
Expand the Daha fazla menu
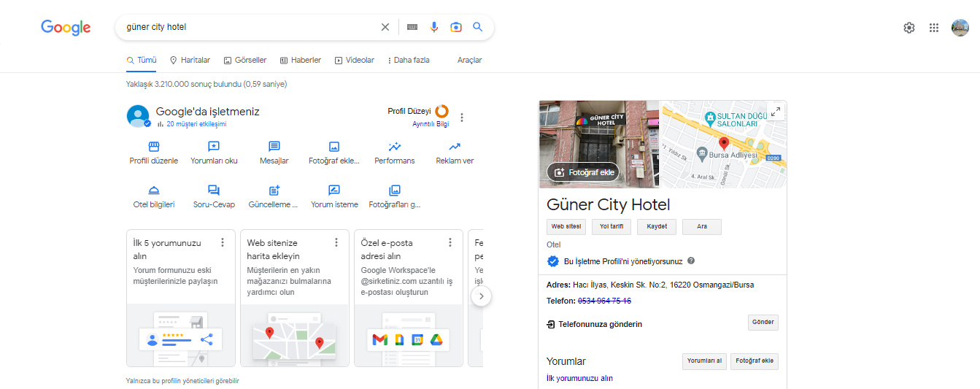[409, 60]
